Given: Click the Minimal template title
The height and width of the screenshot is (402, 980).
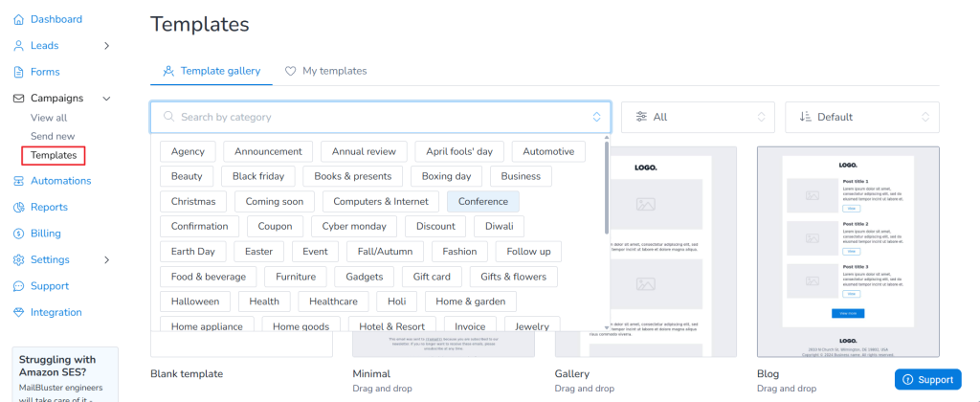Looking at the screenshot, I should pyautogui.click(x=371, y=374).
